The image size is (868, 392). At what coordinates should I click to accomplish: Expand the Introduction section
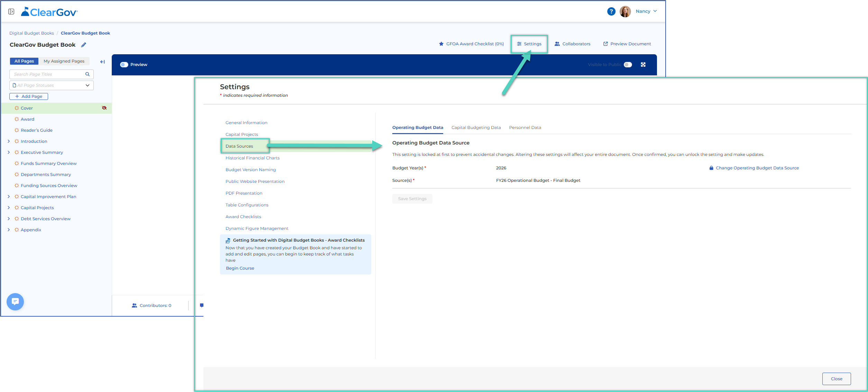9,141
